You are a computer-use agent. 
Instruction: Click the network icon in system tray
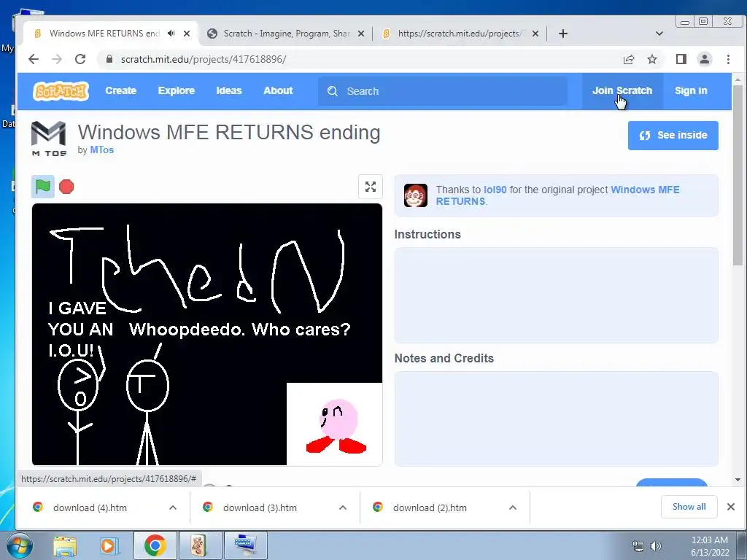638,546
